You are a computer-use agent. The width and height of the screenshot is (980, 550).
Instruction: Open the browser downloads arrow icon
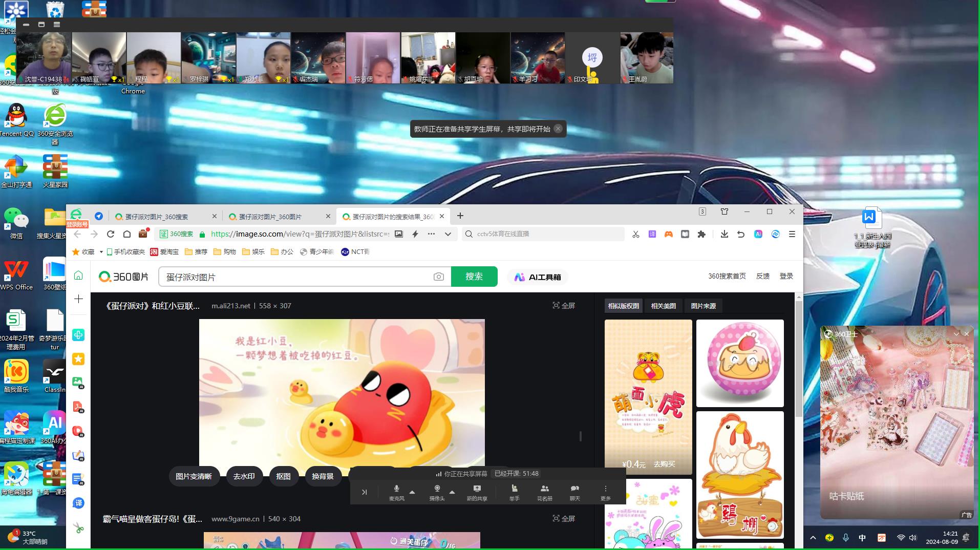click(x=724, y=234)
